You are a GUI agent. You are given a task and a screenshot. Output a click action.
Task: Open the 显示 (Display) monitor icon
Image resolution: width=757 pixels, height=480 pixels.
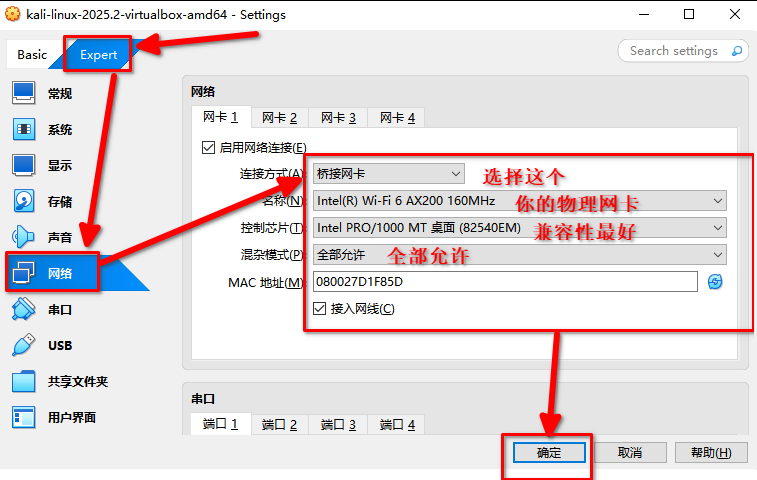[24, 166]
